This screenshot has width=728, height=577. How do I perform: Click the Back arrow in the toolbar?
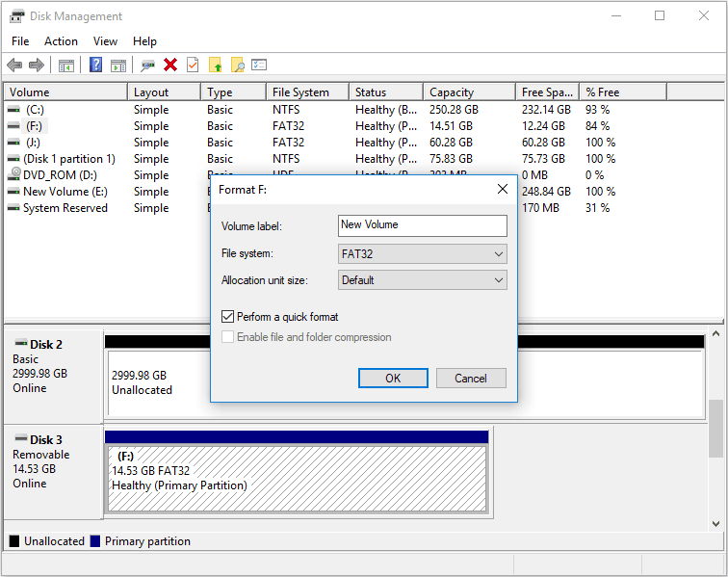point(14,65)
